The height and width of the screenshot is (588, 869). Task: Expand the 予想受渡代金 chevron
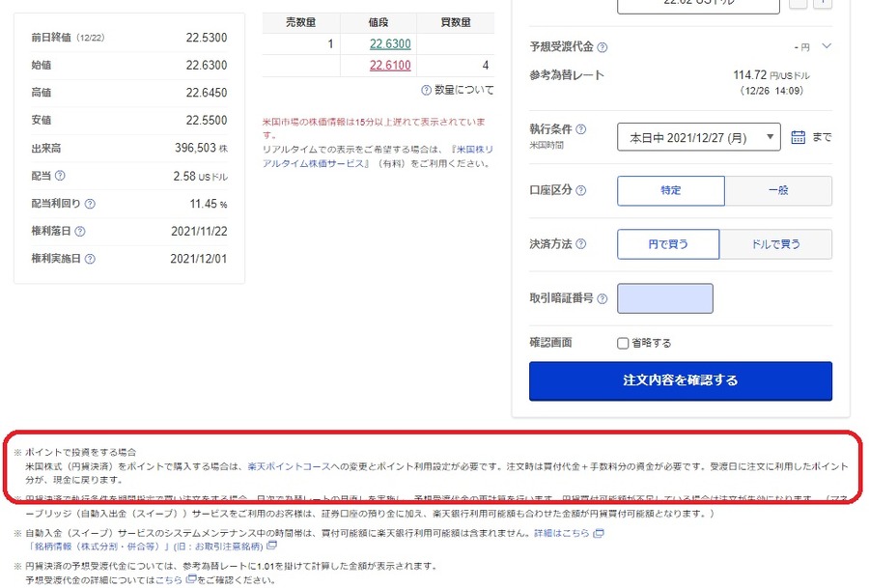click(827, 46)
